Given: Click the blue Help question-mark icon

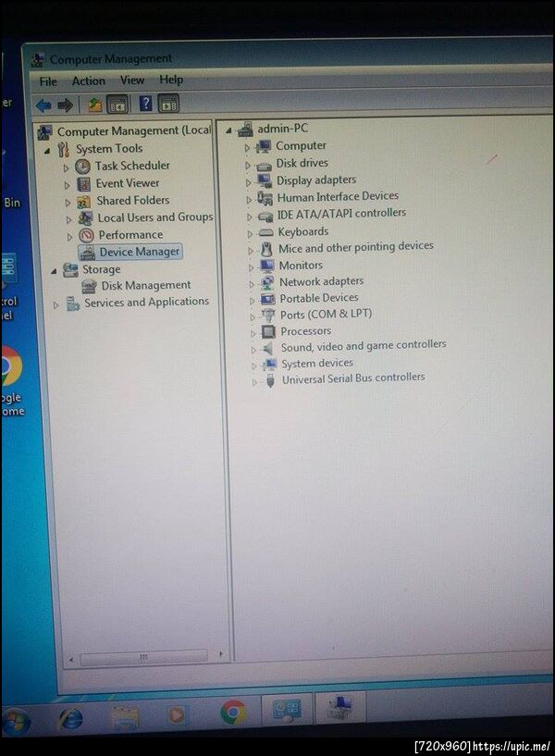Looking at the screenshot, I should tap(145, 104).
